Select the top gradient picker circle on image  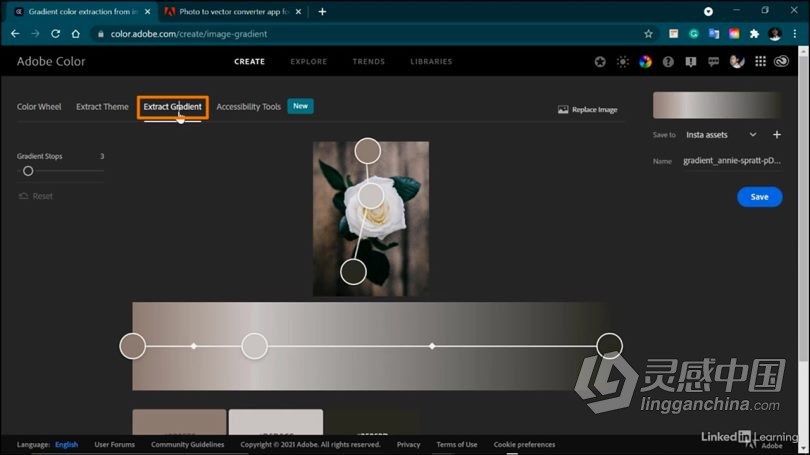(x=368, y=151)
